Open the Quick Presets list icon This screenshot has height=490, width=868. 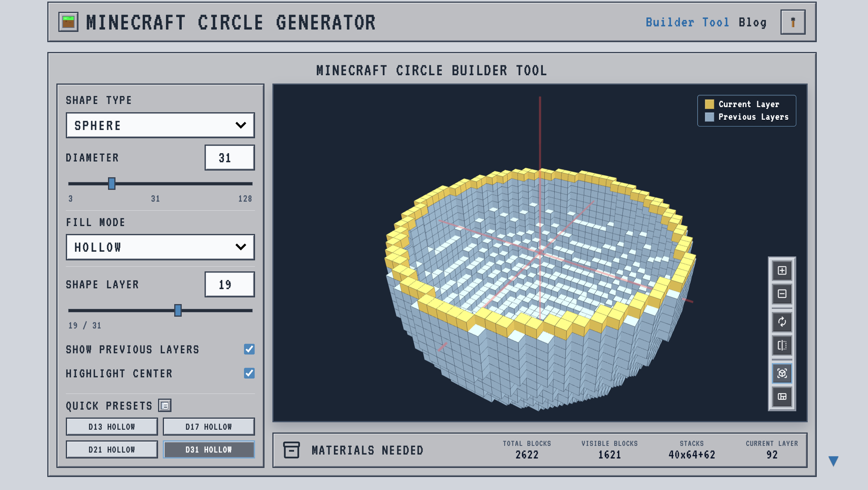[x=165, y=405]
